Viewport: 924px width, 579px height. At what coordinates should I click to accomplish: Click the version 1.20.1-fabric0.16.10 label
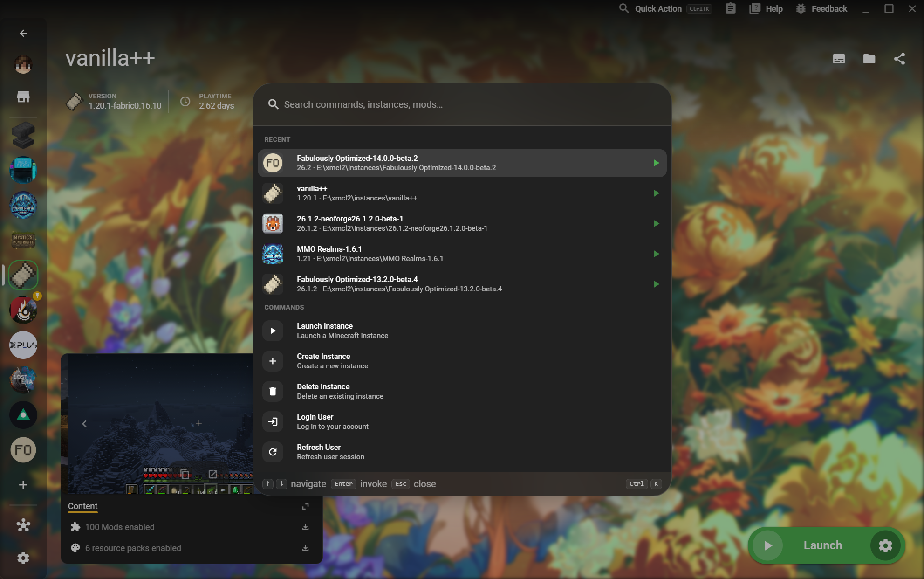pos(125,106)
